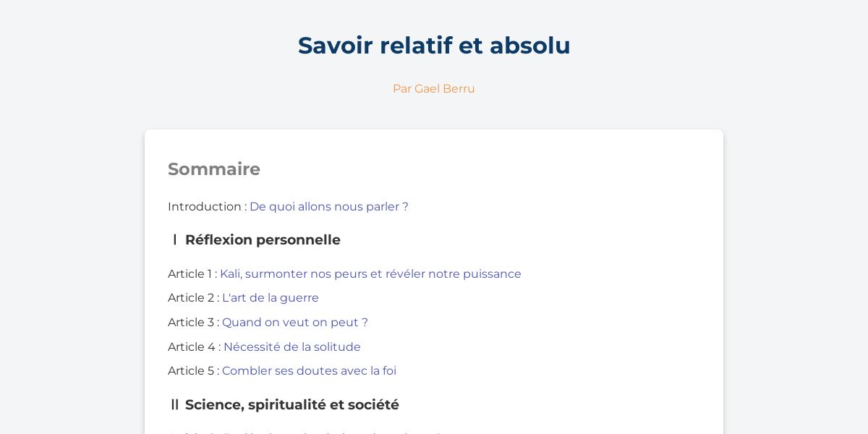Click the 'Sommaire' heading
Screen dimensions: 868x434
(x=214, y=169)
